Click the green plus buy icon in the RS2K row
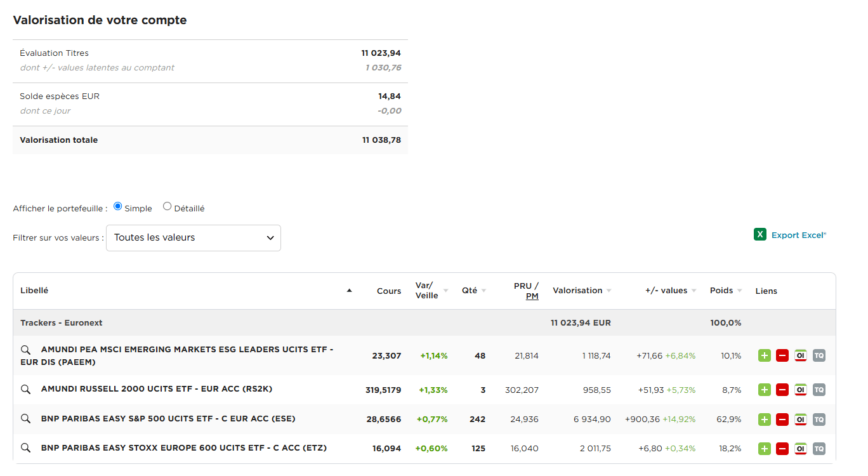Image resolution: width=868 pixels, height=476 pixels. (765, 390)
